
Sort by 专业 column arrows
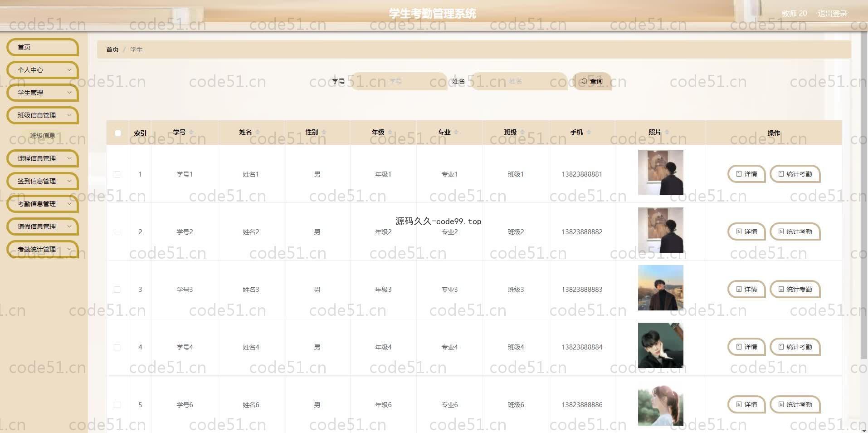456,133
